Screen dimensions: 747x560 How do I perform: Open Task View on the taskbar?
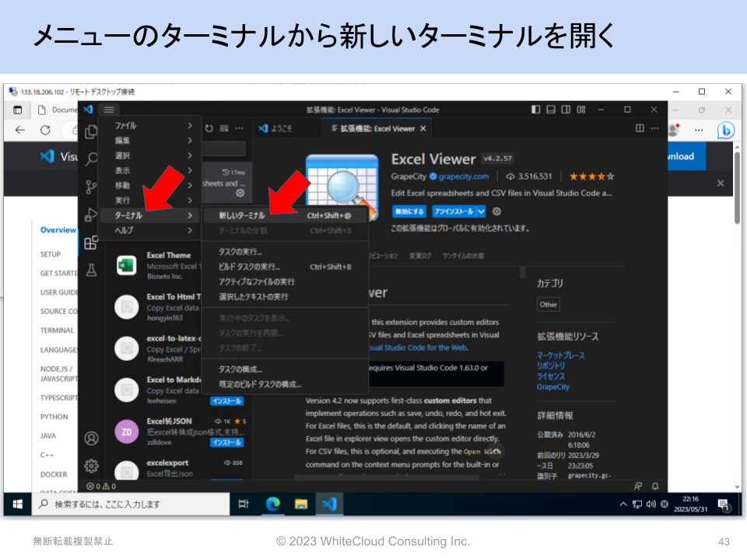tap(244, 504)
